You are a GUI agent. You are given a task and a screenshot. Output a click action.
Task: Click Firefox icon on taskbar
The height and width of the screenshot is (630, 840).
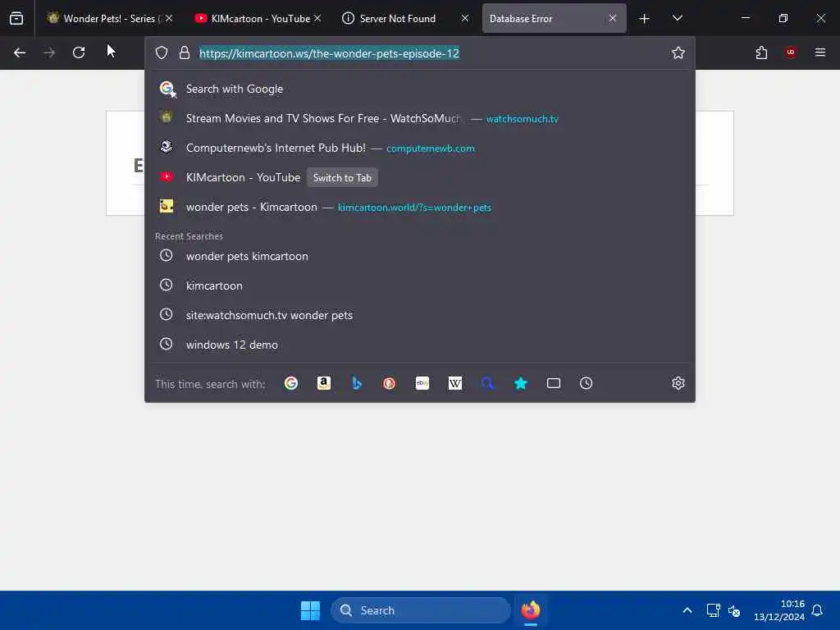(x=531, y=610)
